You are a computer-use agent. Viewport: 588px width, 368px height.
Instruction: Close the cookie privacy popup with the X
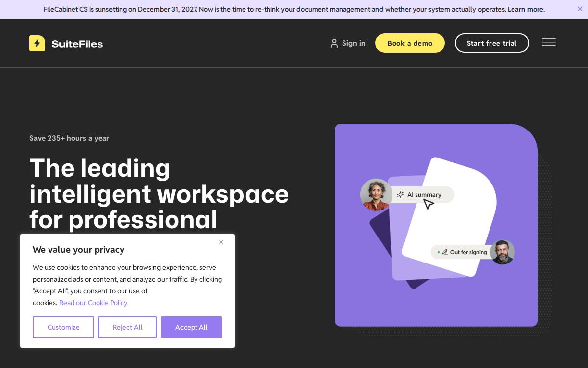(x=221, y=242)
